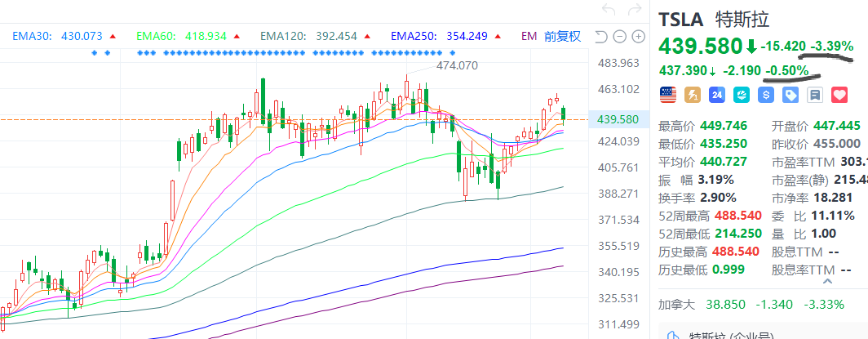Click the 开盘价 447.445 value
Image resolution: width=868 pixels, height=339 pixels.
click(x=837, y=127)
